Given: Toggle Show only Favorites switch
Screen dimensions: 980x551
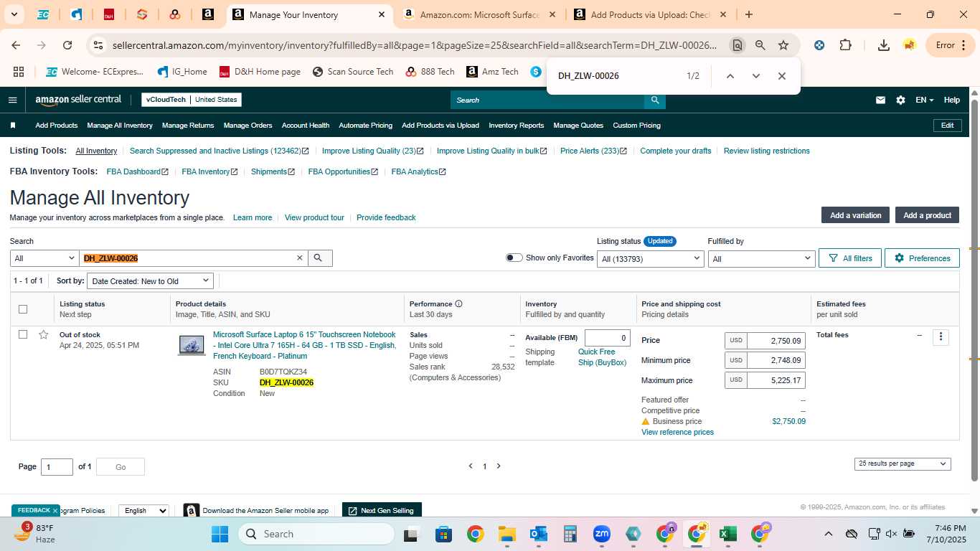Looking at the screenshot, I should tap(514, 258).
